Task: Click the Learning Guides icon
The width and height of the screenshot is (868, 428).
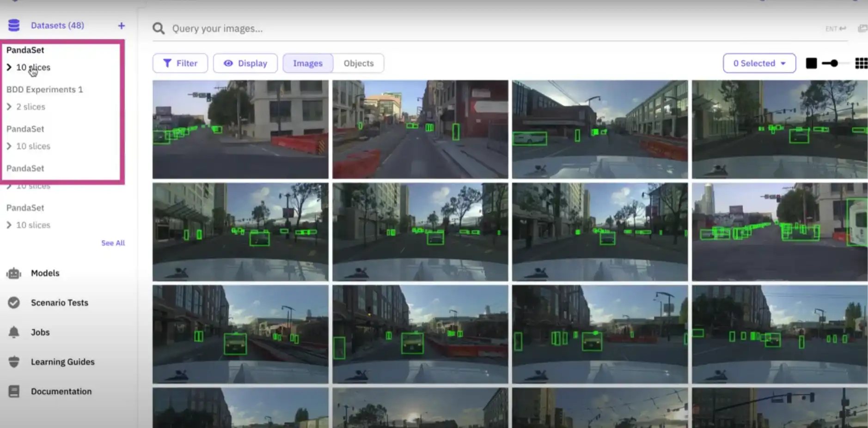Action: tap(14, 362)
